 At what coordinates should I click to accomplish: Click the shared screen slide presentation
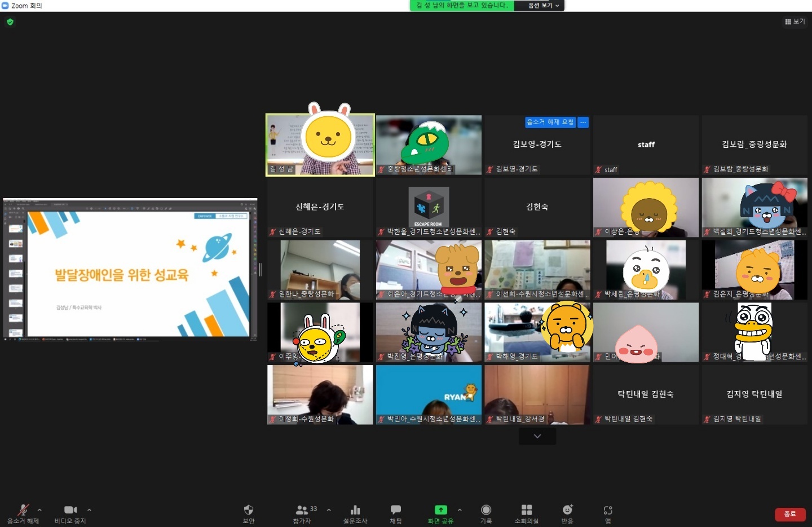130,270
